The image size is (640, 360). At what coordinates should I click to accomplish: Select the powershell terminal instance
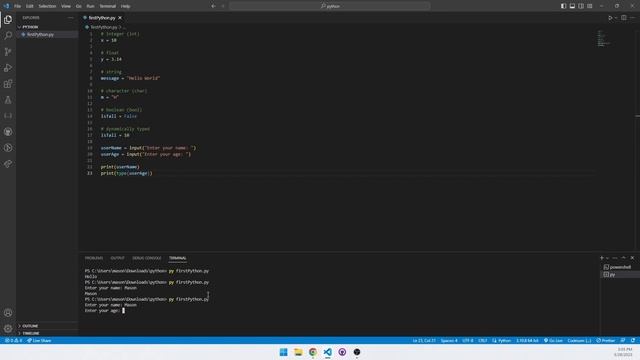[620, 267]
